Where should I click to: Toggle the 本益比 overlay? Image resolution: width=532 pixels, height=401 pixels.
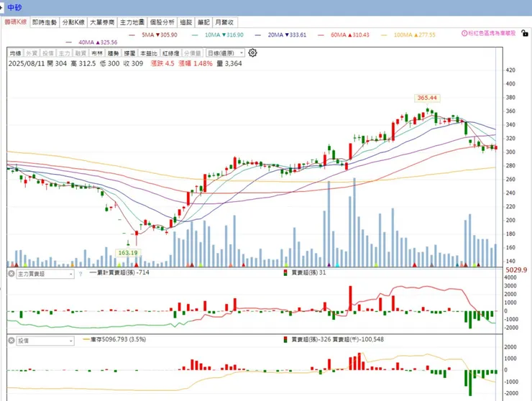[149, 53]
